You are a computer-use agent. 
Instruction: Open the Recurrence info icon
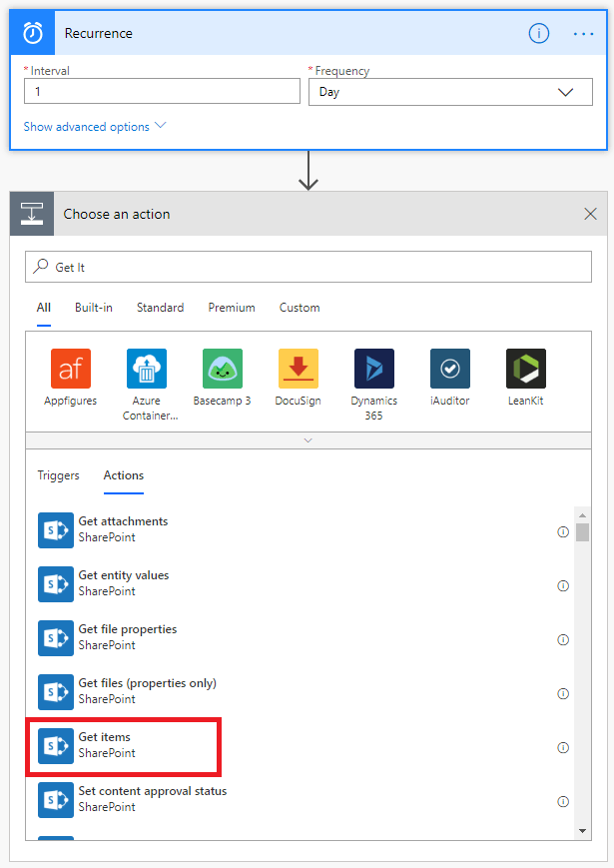[539, 34]
